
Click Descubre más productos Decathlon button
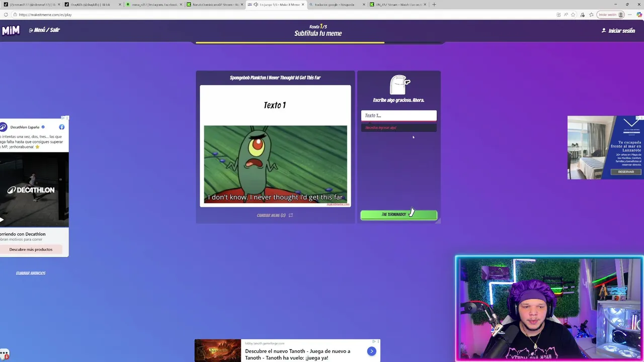(31, 249)
